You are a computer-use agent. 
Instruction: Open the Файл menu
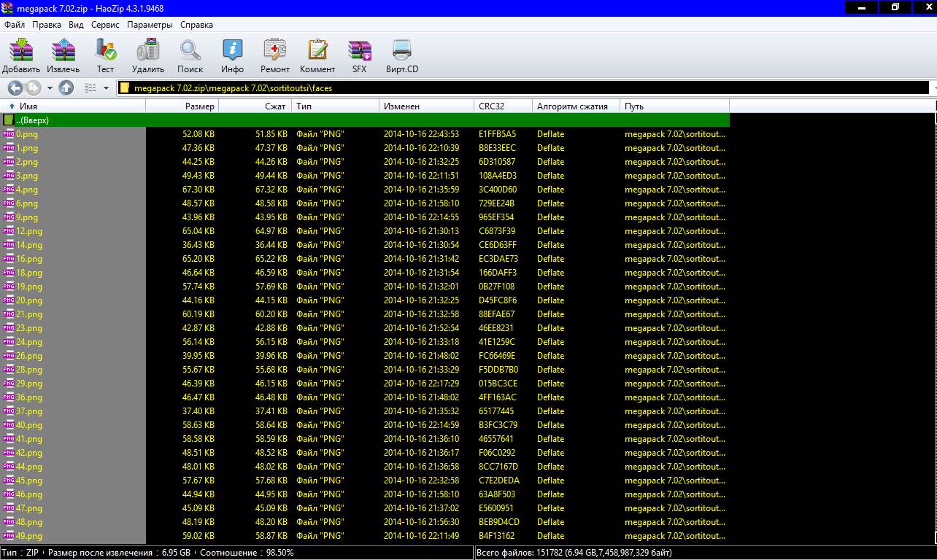15,25
